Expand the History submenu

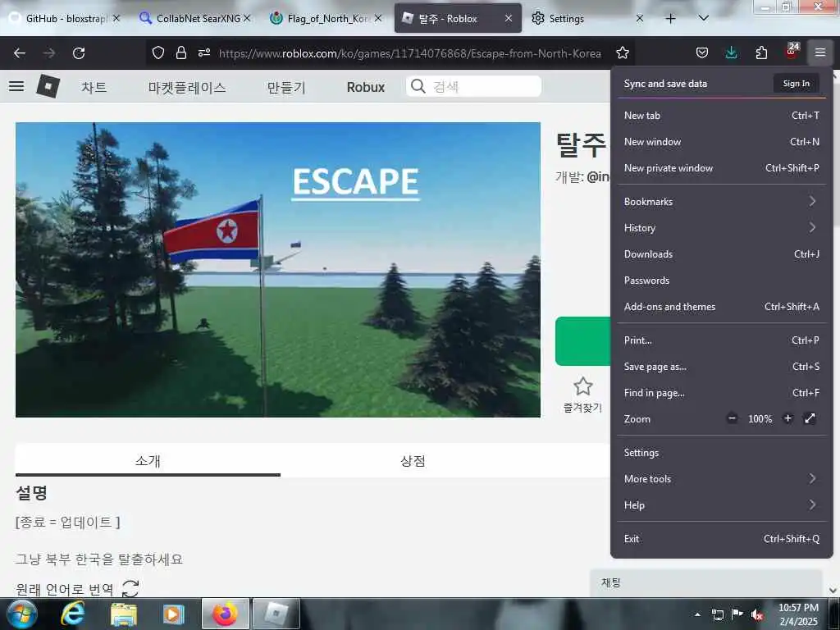(721, 228)
